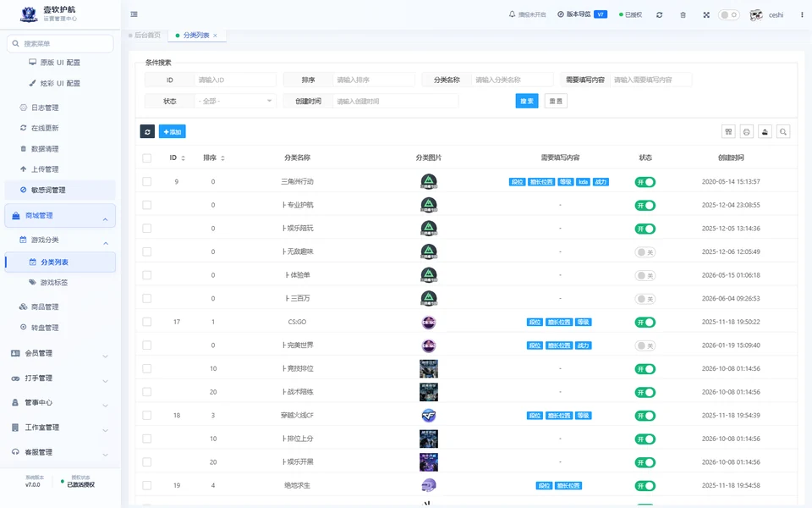
Task: Click the +添加 button
Action: tap(172, 132)
